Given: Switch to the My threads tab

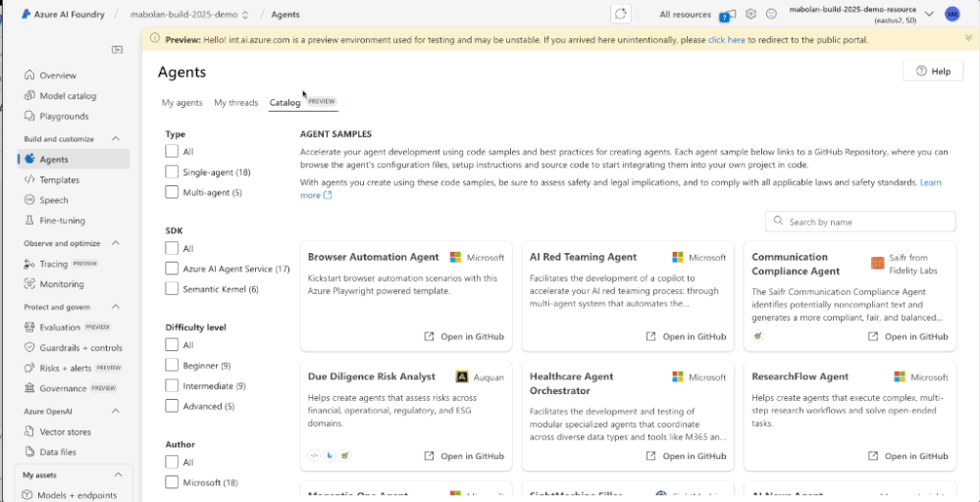Looking at the screenshot, I should [x=235, y=103].
